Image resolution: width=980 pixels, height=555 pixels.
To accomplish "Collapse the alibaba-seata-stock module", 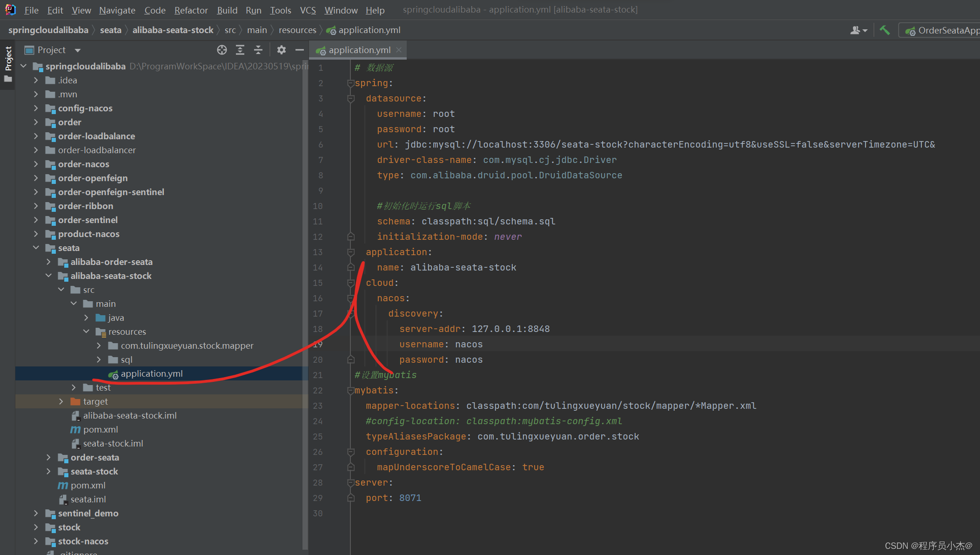I will click(48, 276).
